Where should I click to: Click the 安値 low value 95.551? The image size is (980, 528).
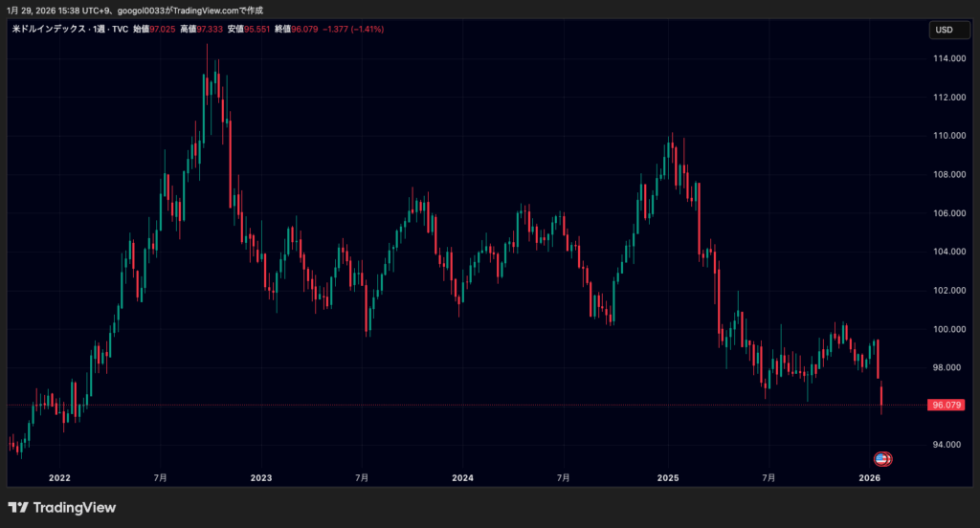pos(255,30)
